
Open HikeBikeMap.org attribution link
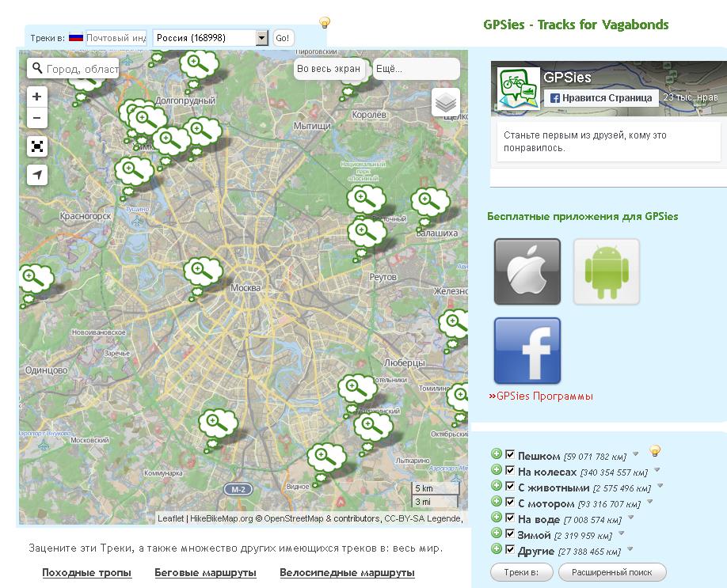click(221, 518)
